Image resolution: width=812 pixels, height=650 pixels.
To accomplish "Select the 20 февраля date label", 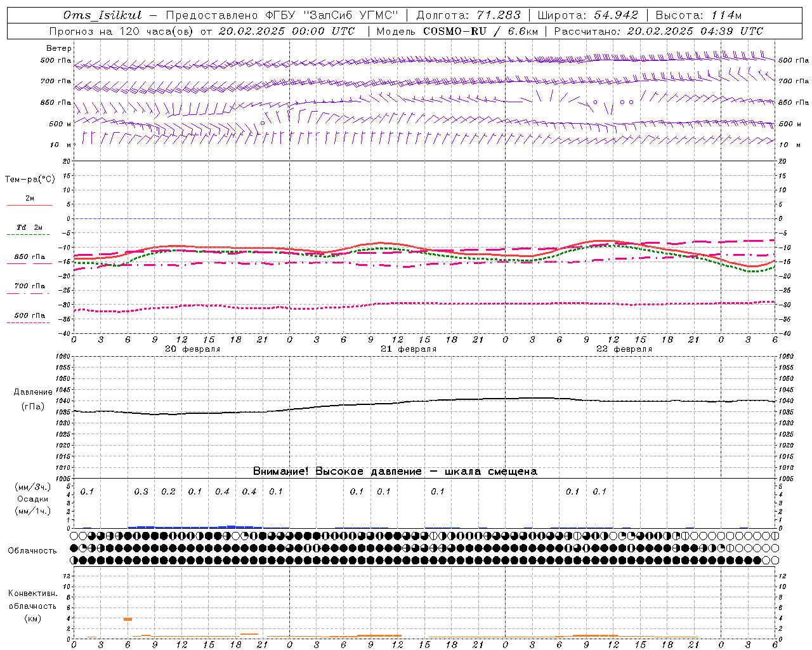I will click(x=193, y=349).
